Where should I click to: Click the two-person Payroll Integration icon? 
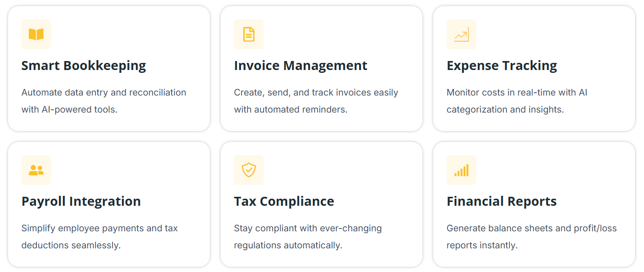[x=36, y=170]
